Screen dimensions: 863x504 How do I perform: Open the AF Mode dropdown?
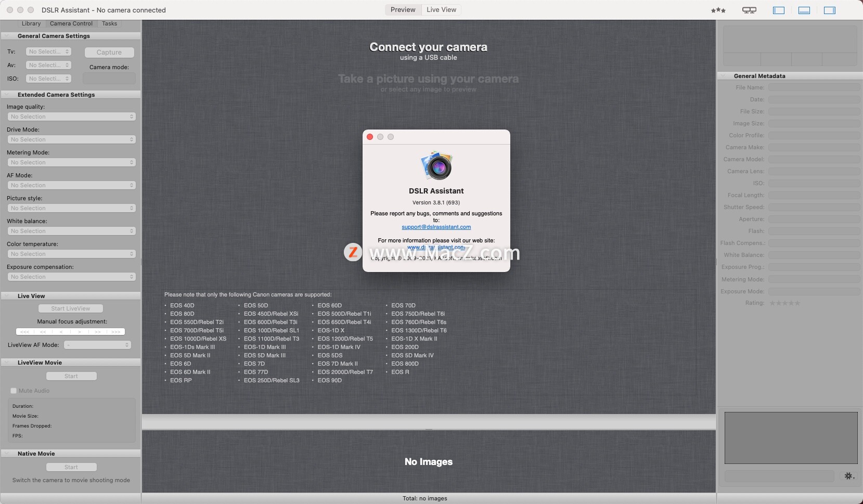coord(72,185)
